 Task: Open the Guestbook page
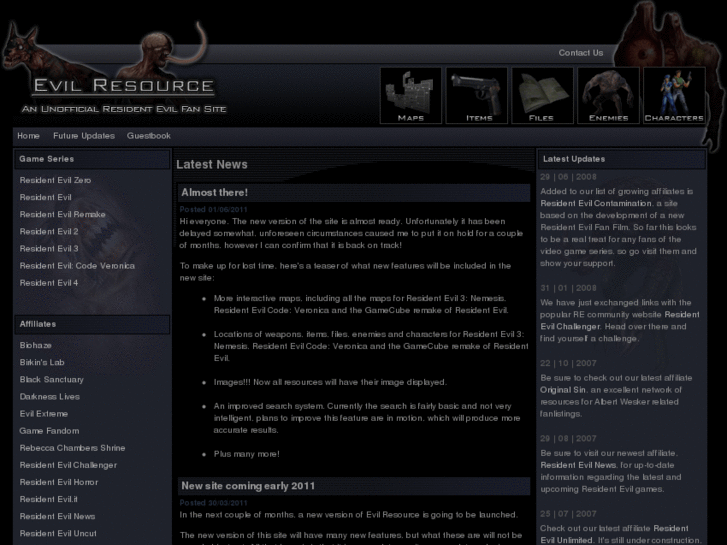tap(149, 136)
